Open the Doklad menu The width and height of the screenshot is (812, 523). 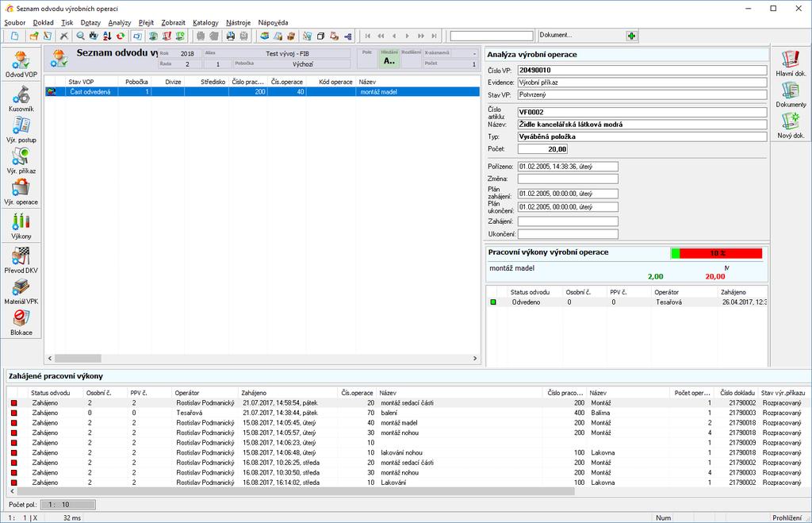pos(43,23)
